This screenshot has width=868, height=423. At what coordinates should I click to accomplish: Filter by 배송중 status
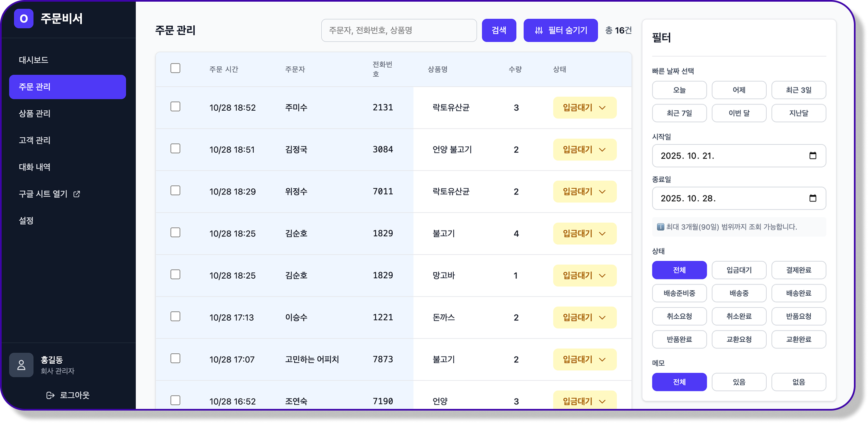tap(739, 293)
